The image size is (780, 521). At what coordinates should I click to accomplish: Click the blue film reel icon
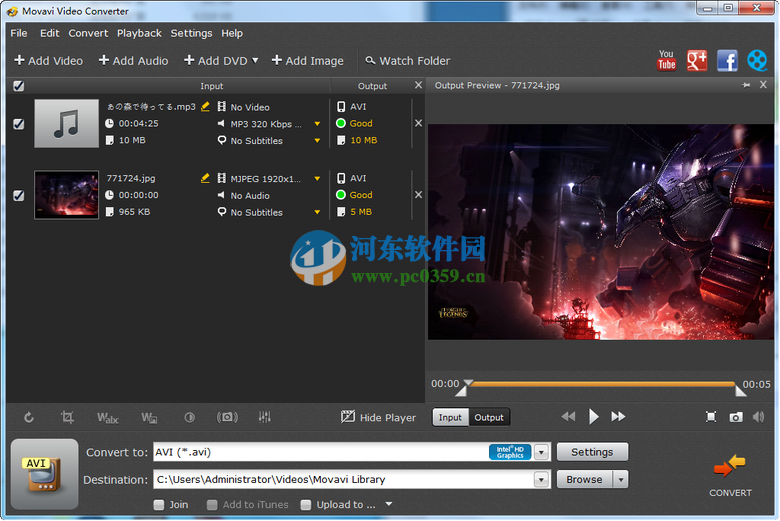pos(757,61)
